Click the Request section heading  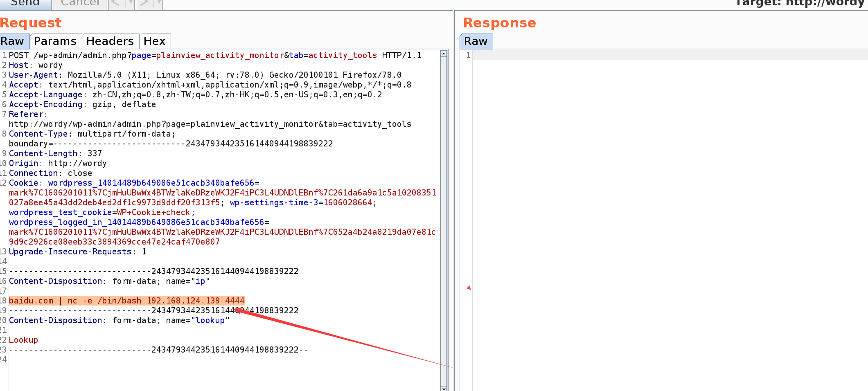click(31, 23)
